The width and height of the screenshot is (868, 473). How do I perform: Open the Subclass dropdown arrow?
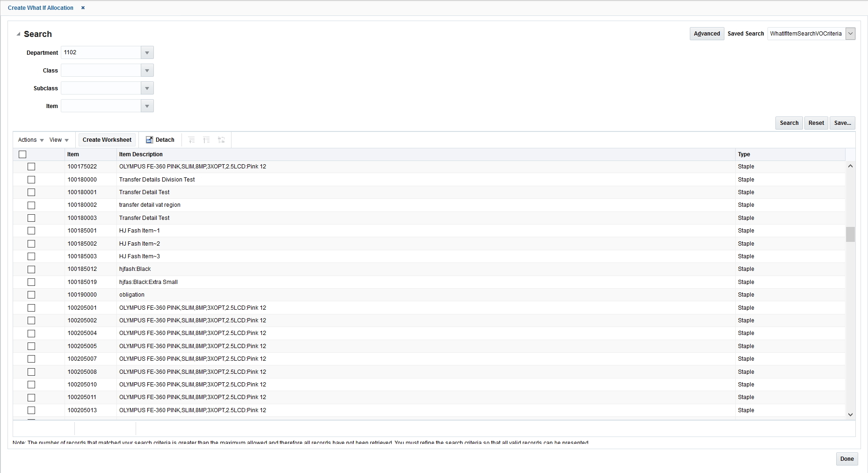(x=147, y=88)
